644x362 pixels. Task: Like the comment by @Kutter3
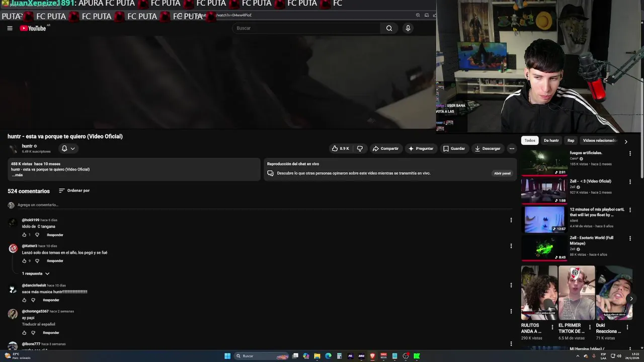point(24,261)
